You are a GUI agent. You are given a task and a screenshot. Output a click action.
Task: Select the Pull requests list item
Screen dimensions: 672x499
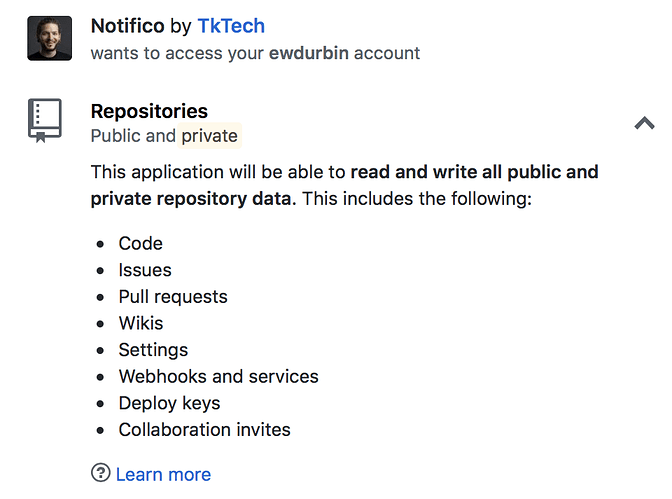pos(173,297)
